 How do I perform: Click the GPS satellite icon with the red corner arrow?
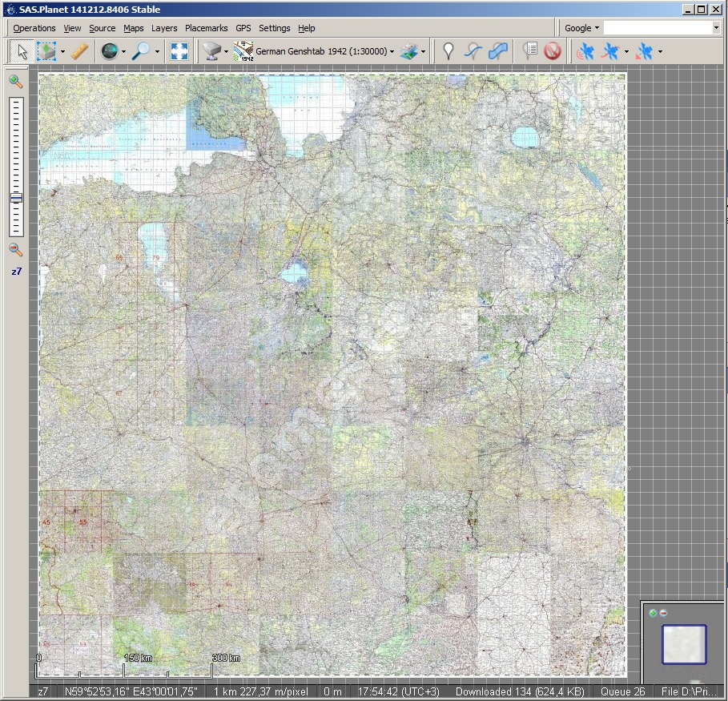(x=644, y=51)
